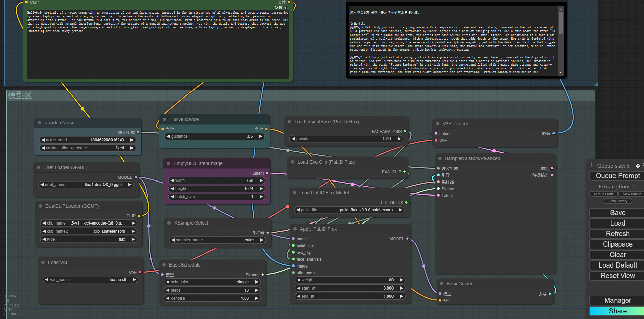
Task: Open the clip_name1 encoder dropdown
Action: coord(88,223)
